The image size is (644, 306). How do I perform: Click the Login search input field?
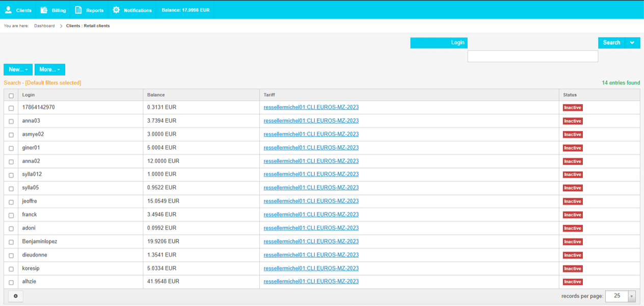pyautogui.click(x=533, y=56)
